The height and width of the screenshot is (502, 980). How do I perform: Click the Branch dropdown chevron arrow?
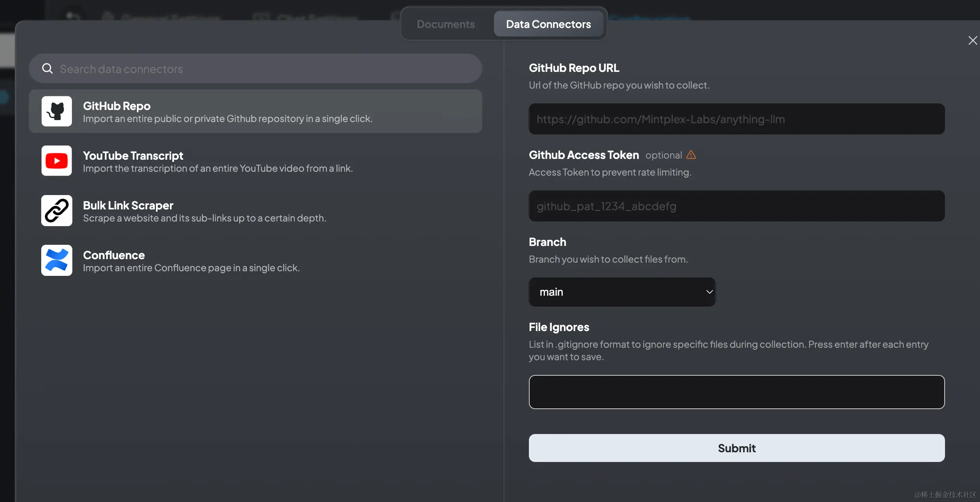(x=709, y=292)
